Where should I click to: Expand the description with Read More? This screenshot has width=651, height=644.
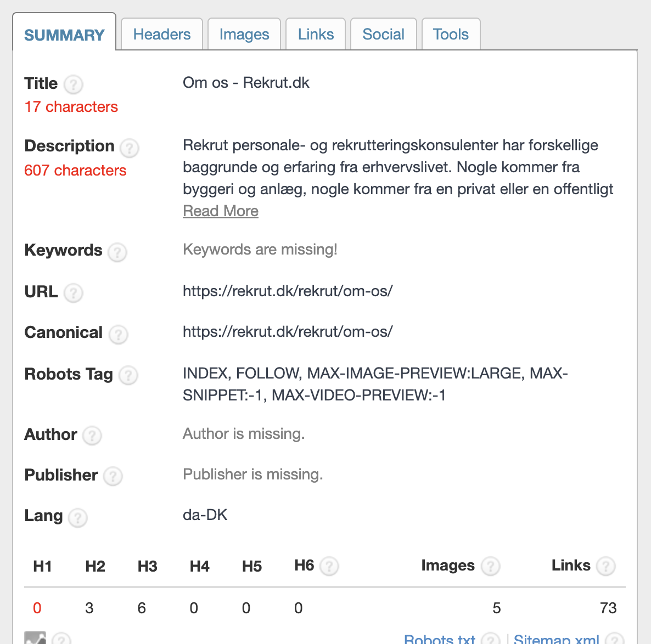(221, 211)
